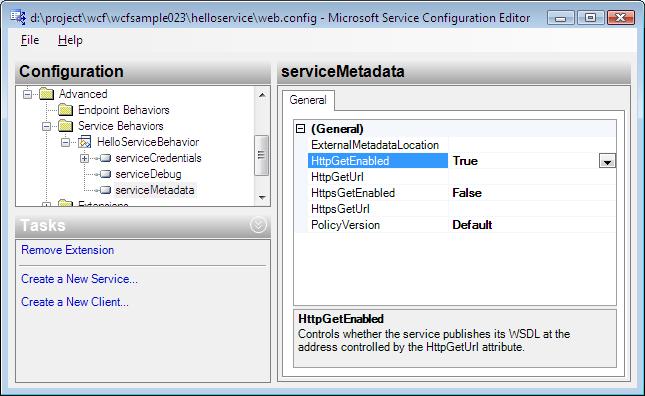
Task: Open the File menu
Action: [30, 40]
